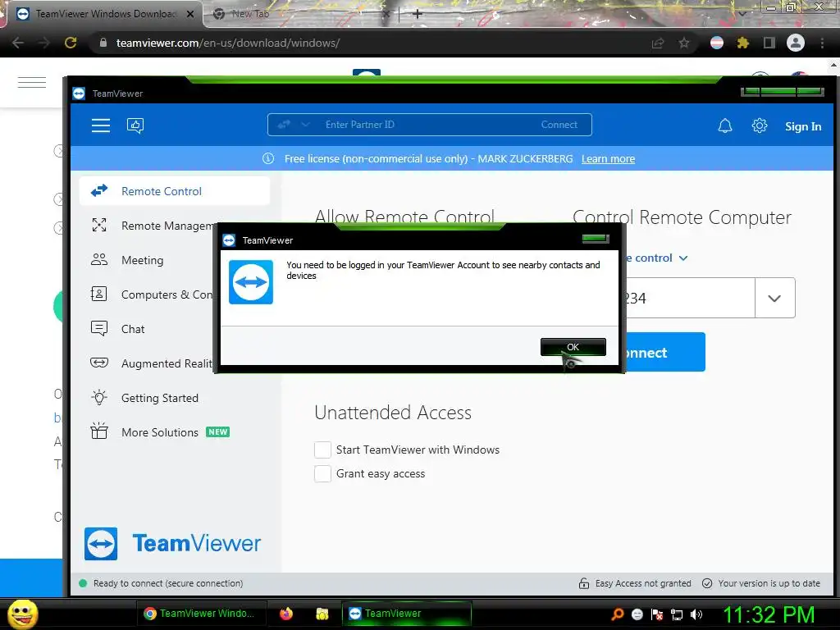Switch to the New Tab browser tab
This screenshot has width=840, height=630.
300,14
